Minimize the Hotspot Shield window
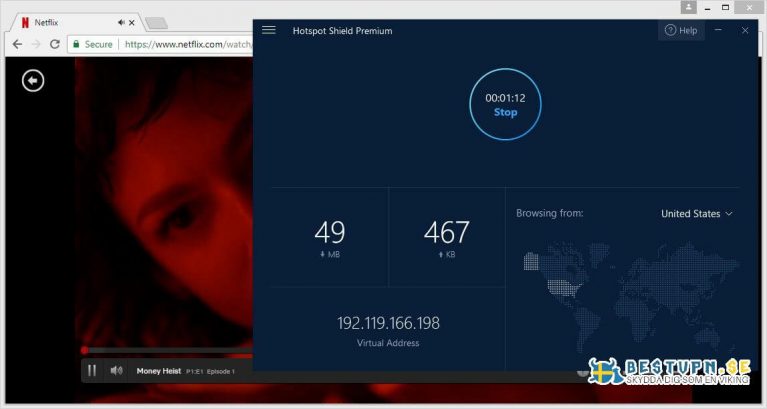767x409 pixels. (718, 30)
